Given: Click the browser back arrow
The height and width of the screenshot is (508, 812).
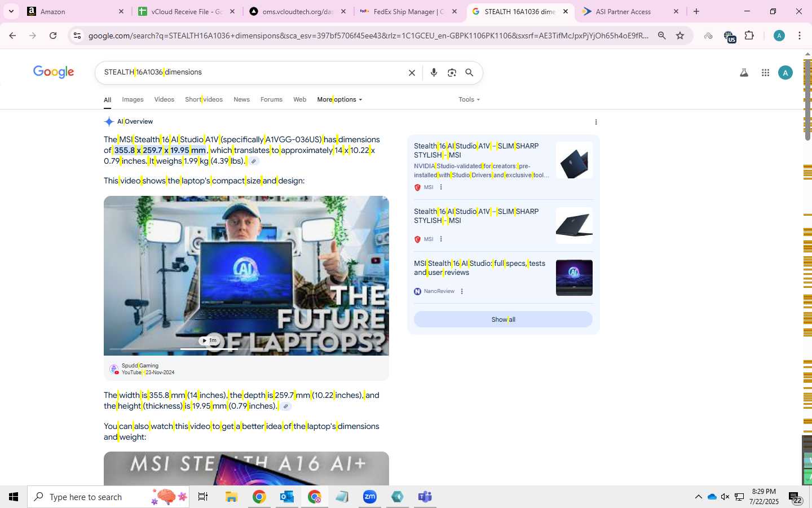Looking at the screenshot, I should (12, 36).
